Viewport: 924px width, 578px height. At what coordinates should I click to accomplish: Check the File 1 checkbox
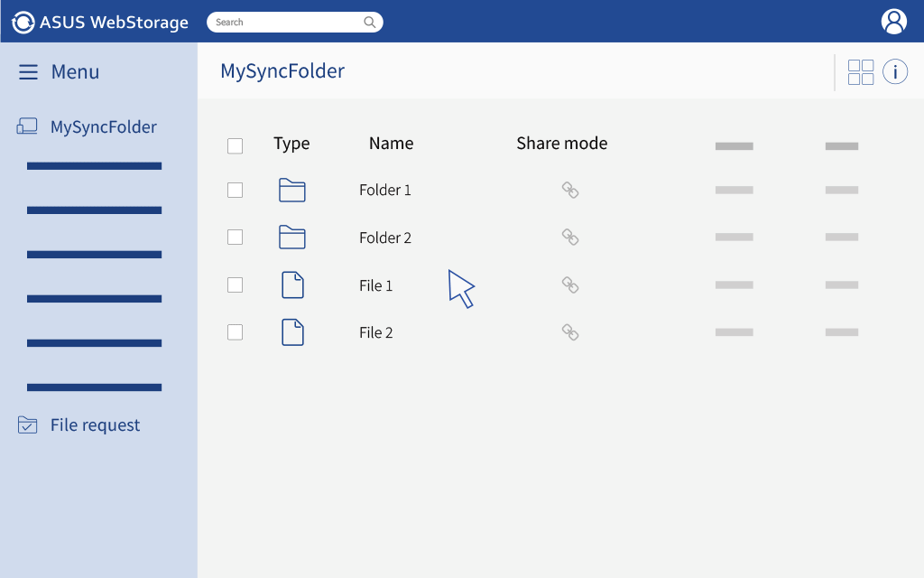point(236,284)
